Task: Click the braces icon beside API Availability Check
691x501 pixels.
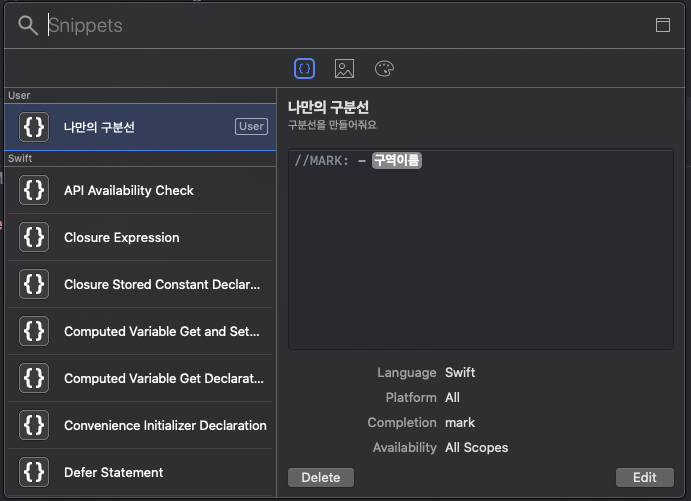Action: pos(34,190)
